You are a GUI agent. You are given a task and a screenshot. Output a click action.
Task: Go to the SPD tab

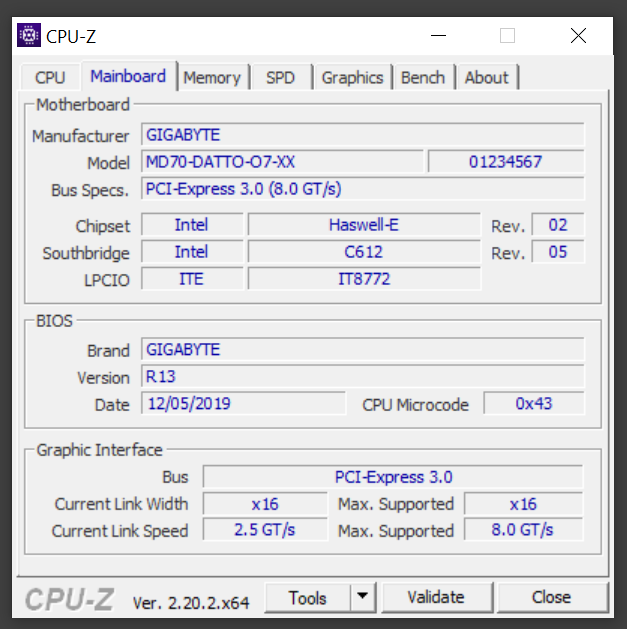click(x=281, y=77)
